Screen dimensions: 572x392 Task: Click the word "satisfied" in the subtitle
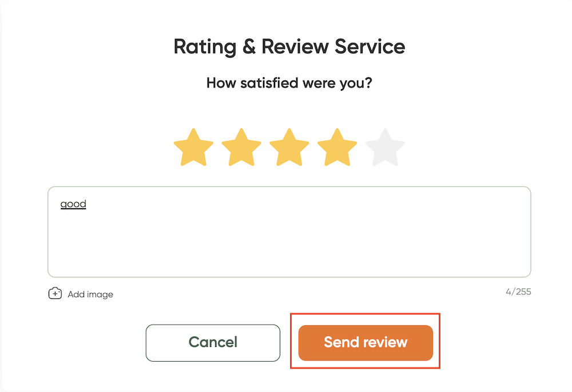tap(269, 83)
